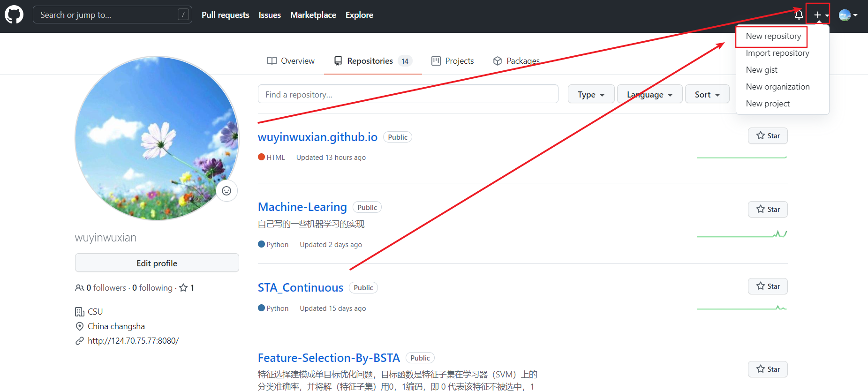Open the 0 following link
The height and width of the screenshot is (391, 868).
click(152, 288)
